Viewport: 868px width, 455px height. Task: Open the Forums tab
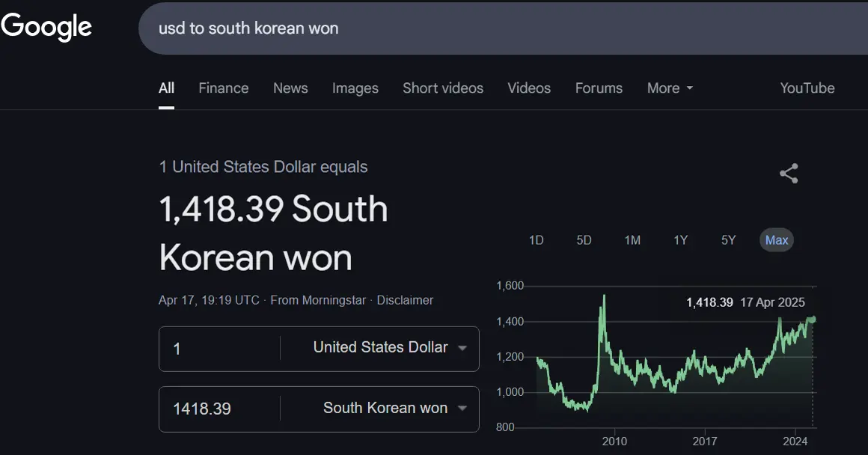click(x=599, y=88)
